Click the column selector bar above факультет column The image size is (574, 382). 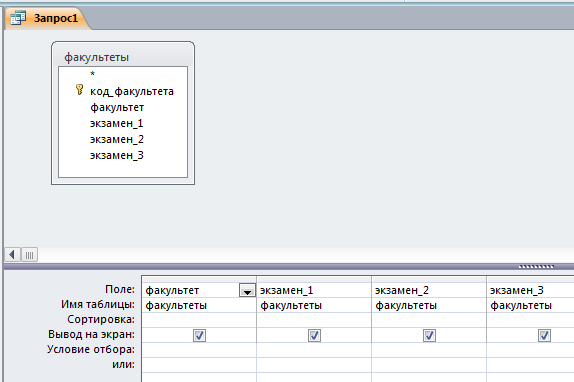tap(199, 280)
